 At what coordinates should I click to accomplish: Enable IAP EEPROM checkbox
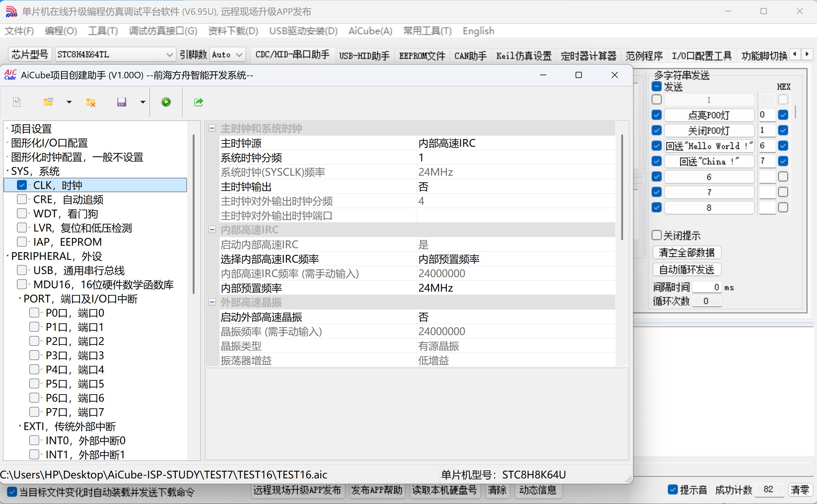(22, 242)
